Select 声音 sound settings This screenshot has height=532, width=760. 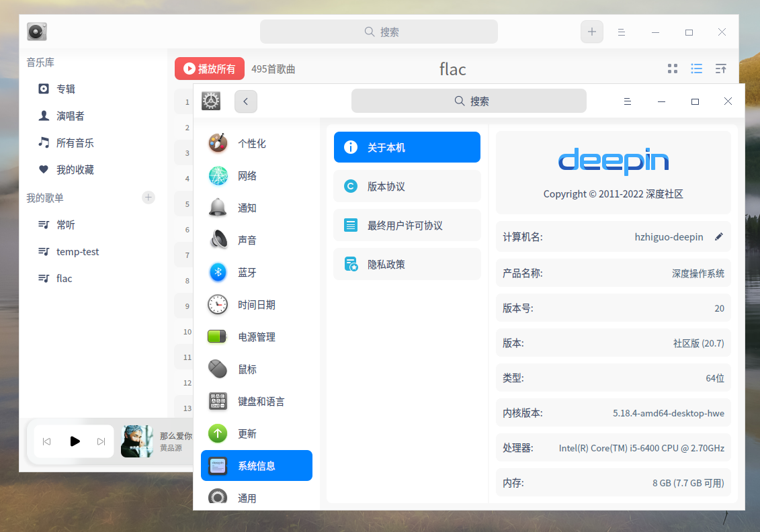pos(247,240)
